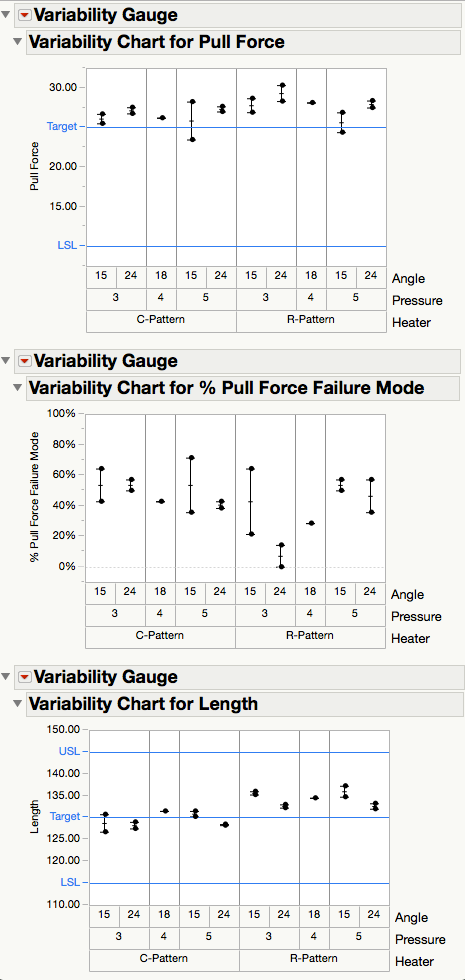465x980 pixels.
Task: Collapse the second Variability Gauge outline
Action: [x=6, y=361]
